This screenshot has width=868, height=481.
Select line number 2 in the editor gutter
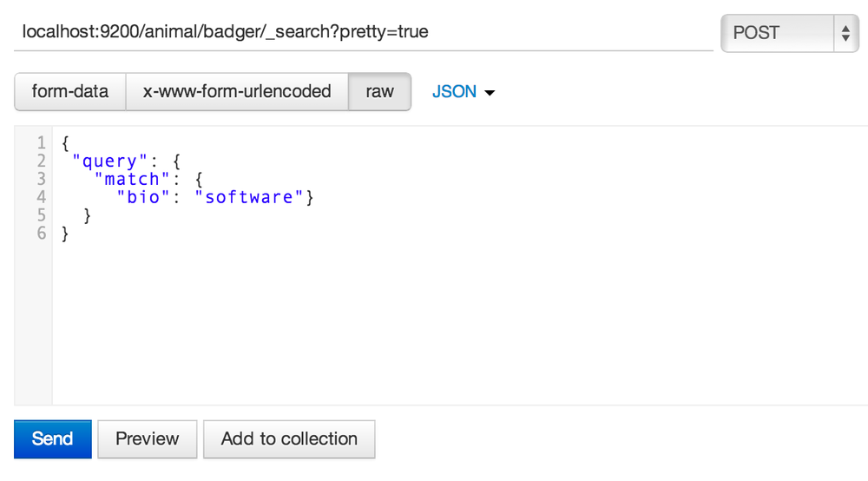[40, 161]
